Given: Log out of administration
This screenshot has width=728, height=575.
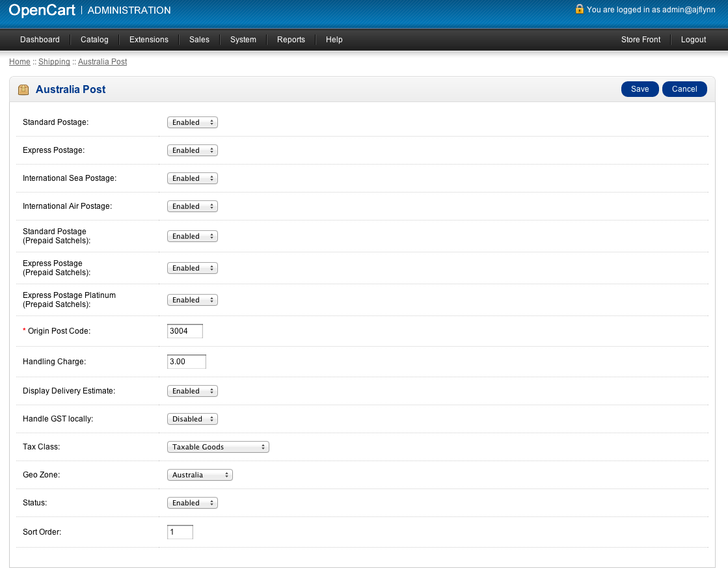Looking at the screenshot, I should [694, 40].
